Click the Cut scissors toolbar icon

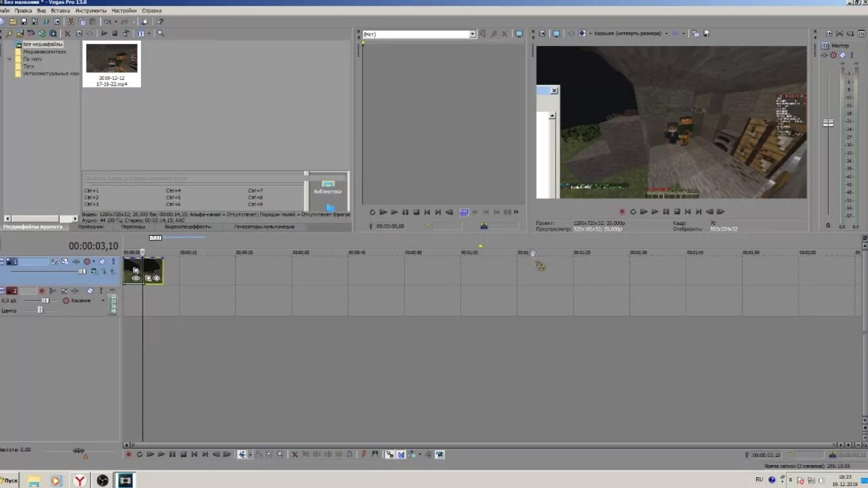[71, 22]
